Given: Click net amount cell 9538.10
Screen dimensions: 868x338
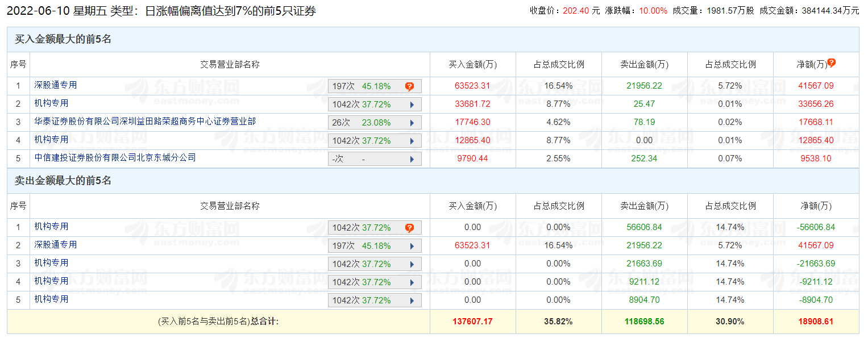Looking at the screenshot, I should pos(816,158).
